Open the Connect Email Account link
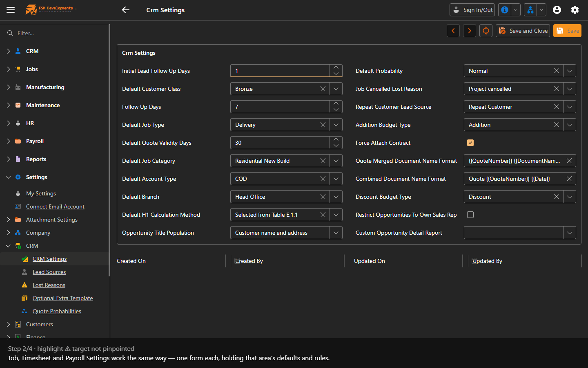The width and height of the screenshot is (588, 368). [x=55, y=206]
